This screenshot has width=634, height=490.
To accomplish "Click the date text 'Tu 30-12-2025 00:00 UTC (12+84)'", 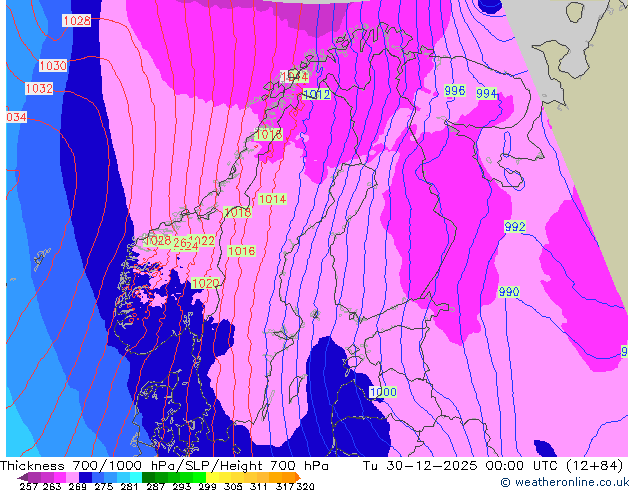I will 492,465.
